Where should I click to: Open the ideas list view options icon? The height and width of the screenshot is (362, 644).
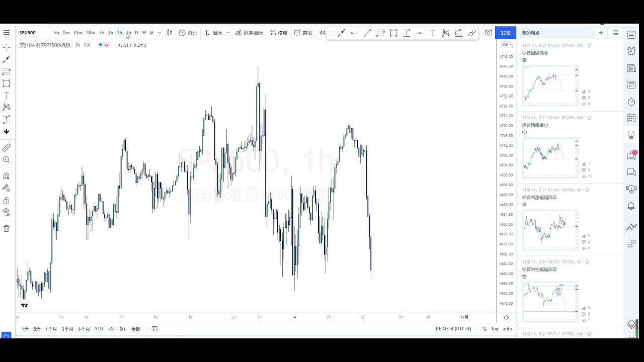pos(615,33)
